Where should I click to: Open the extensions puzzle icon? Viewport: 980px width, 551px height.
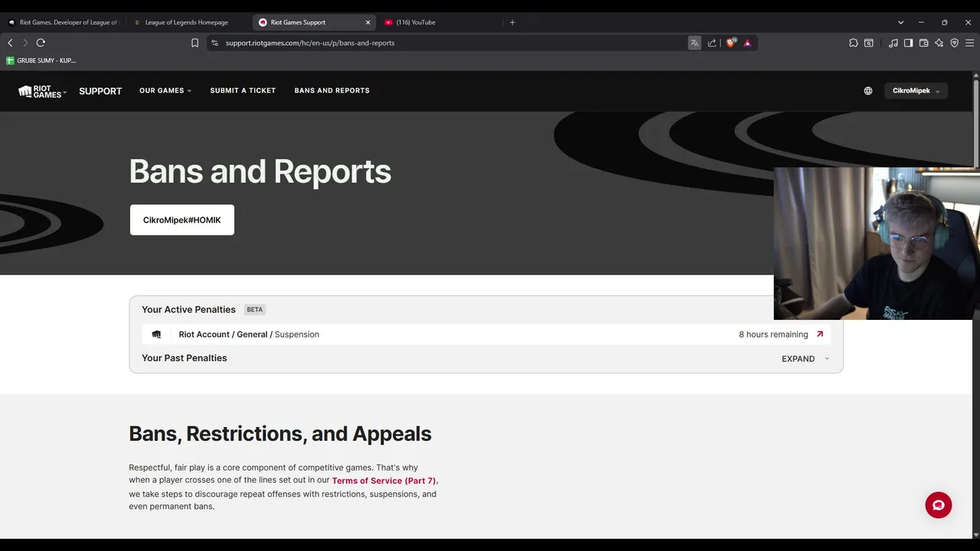click(854, 43)
